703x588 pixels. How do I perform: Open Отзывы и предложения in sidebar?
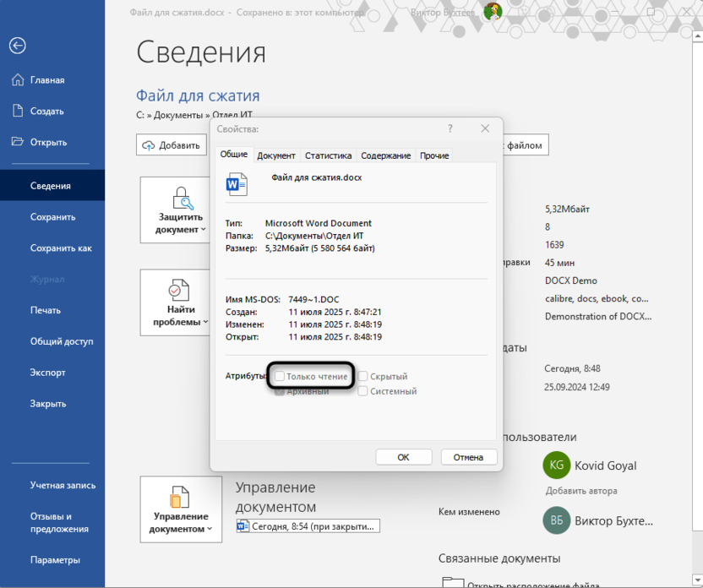tap(52, 523)
